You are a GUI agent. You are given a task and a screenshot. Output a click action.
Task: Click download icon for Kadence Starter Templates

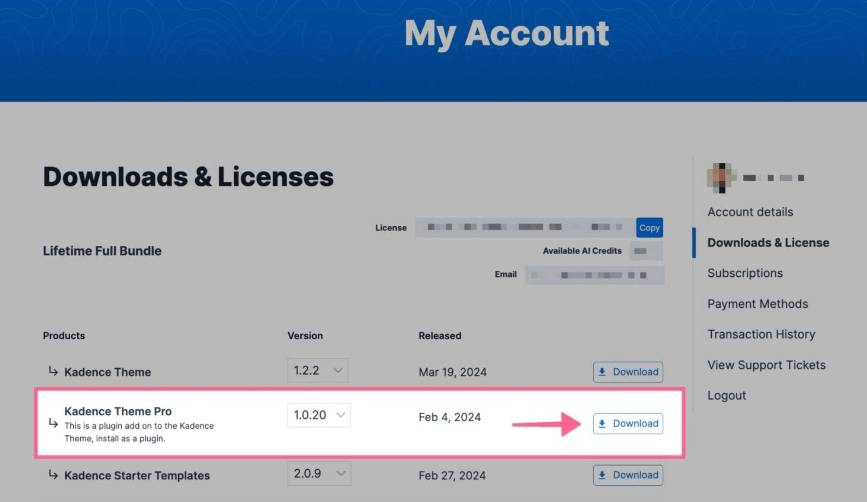(x=602, y=475)
